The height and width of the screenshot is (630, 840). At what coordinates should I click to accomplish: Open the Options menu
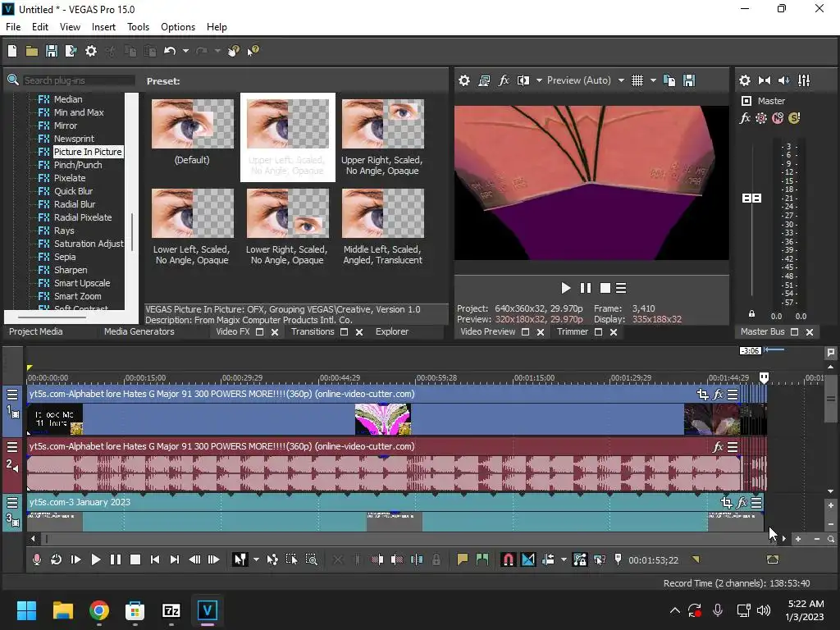coord(178,27)
